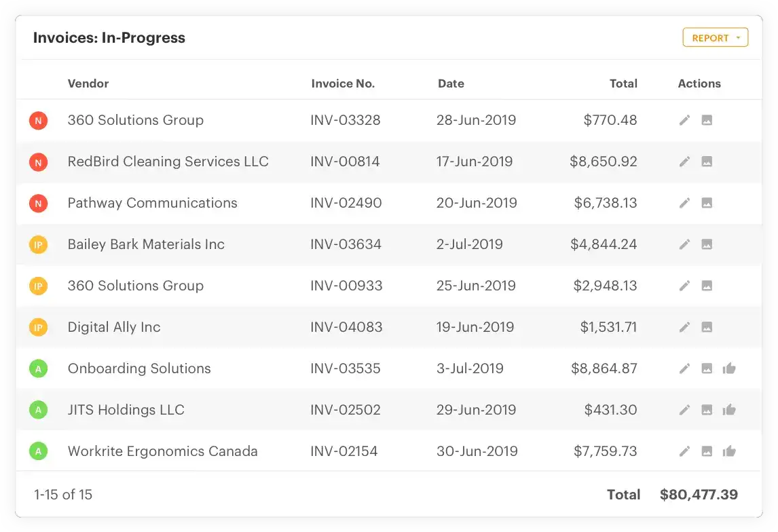Select vendor name RedBird Cleaning Services LLC
This screenshot has width=778, height=532.
tap(168, 161)
